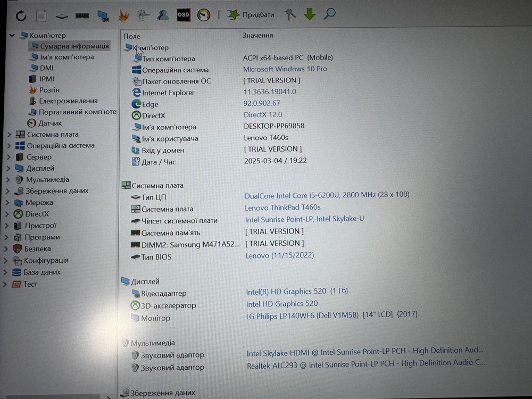Screen dimensions: 532x399
Task: Expand Збереження даних tree node
Action: pyautogui.click(x=8, y=191)
